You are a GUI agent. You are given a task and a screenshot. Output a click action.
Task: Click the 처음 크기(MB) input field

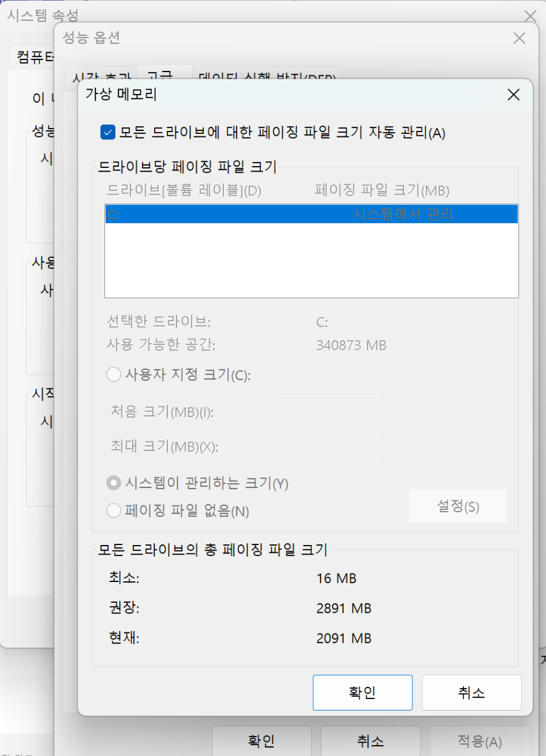coord(328,411)
